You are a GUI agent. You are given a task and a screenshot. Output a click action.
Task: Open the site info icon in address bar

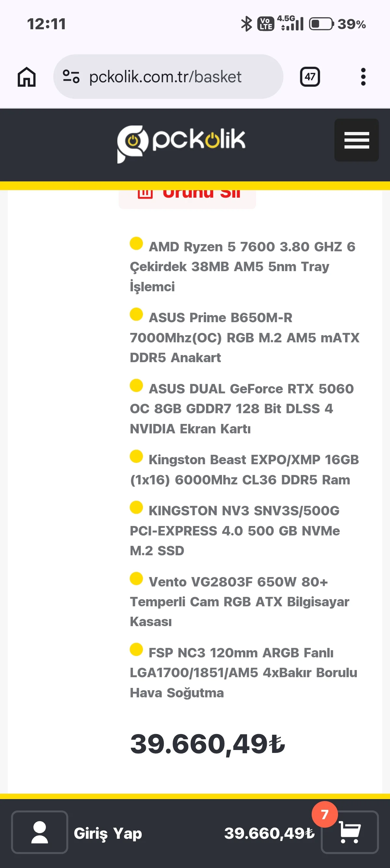pyautogui.click(x=71, y=76)
